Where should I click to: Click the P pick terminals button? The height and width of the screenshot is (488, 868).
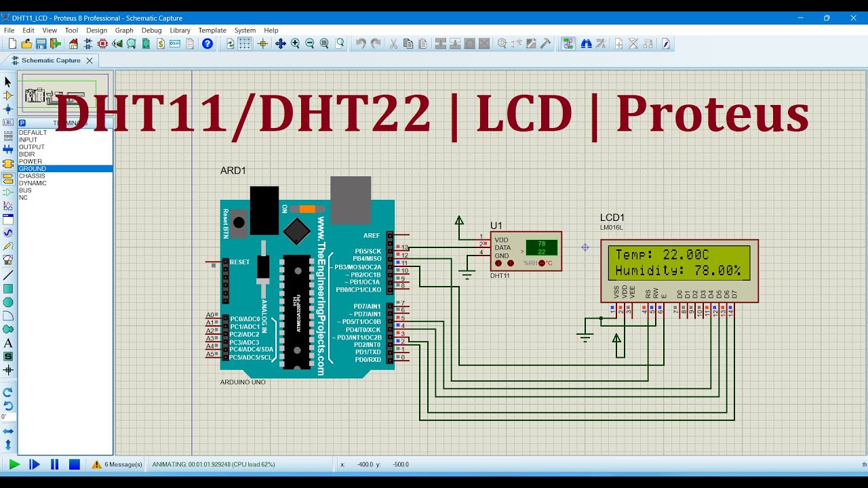[x=22, y=123]
